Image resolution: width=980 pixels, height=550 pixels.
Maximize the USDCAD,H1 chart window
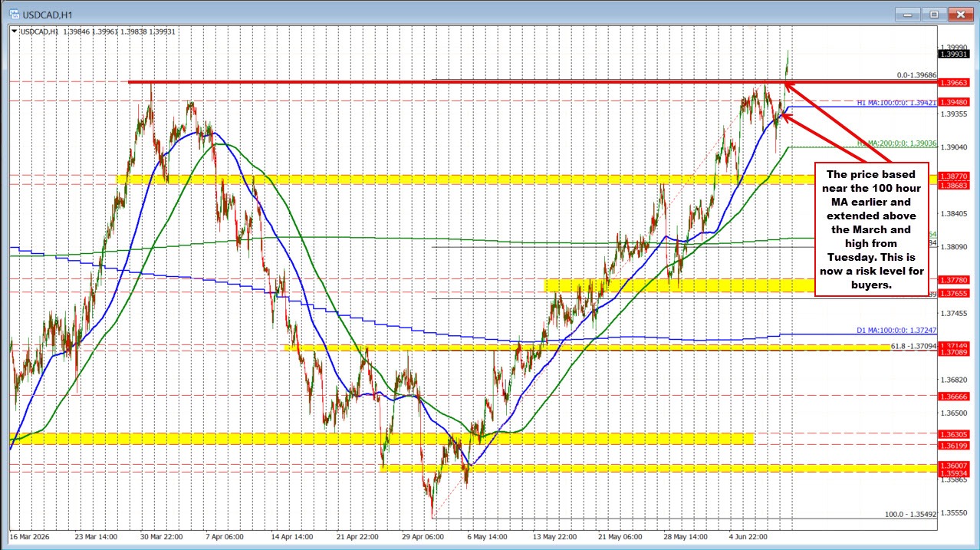[x=936, y=13]
